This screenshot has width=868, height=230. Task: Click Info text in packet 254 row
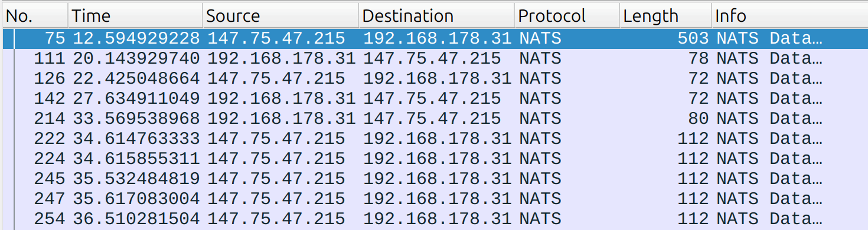pyautogui.click(x=769, y=219)
